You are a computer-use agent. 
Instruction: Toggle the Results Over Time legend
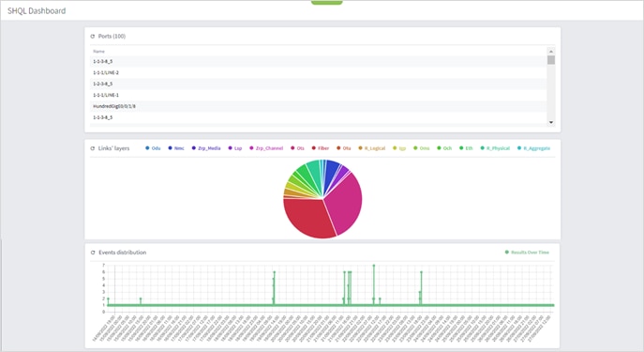pos(527,253)
